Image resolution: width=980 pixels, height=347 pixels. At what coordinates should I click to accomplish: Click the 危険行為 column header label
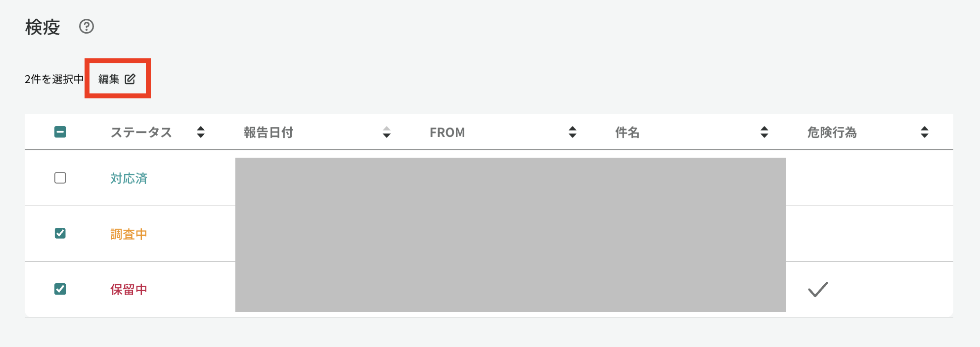(832, 132)
